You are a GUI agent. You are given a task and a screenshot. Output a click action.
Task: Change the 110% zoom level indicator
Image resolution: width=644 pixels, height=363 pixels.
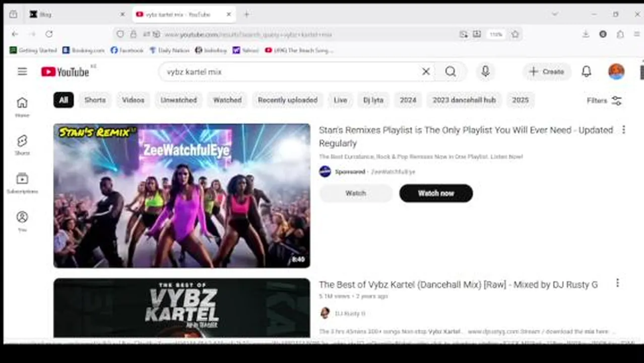click(496, 34)
